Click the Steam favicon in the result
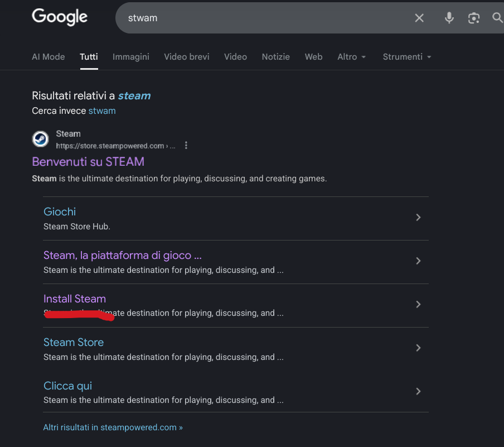Screen dimensions: 504x447 (x=41, y=139)
